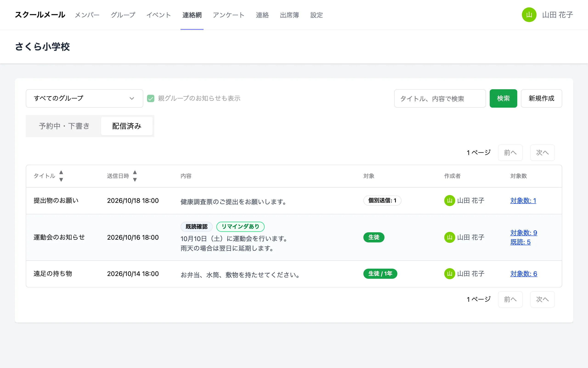The image size is (588, 368).
Task: Toggle 親グループのお知らせも表示 checkbox
Action: (151, 98)
